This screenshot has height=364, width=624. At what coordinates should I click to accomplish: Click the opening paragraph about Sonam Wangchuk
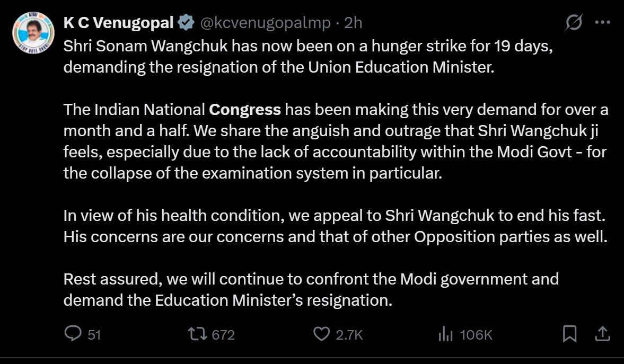point(308,57)
